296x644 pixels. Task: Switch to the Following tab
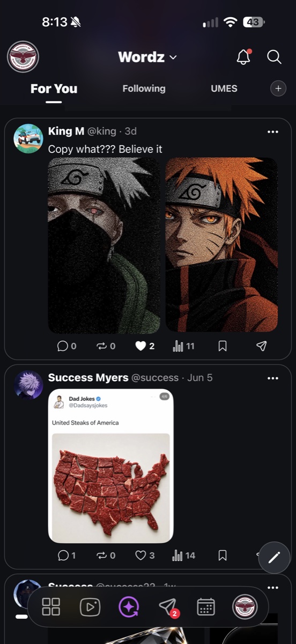pyautogui.click(x=144, y=89)
